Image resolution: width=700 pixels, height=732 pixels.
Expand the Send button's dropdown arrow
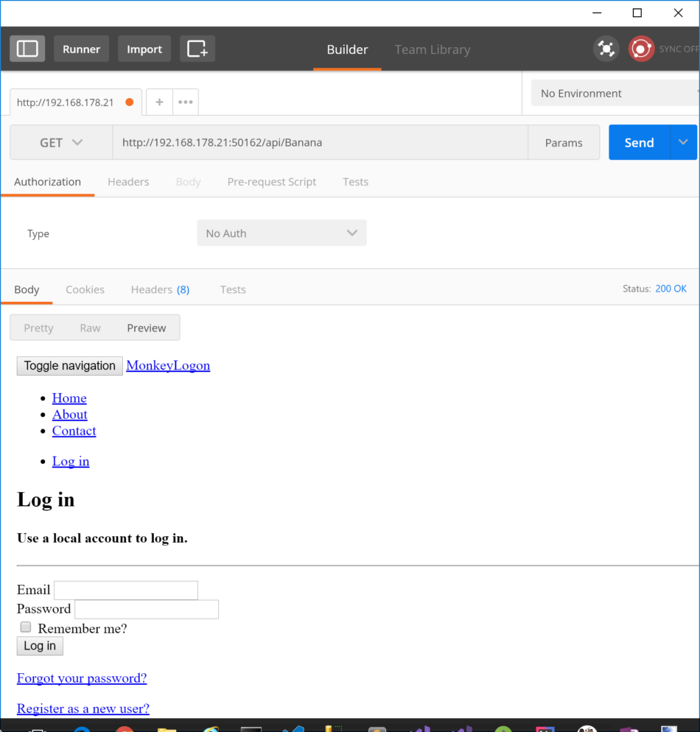683,142
